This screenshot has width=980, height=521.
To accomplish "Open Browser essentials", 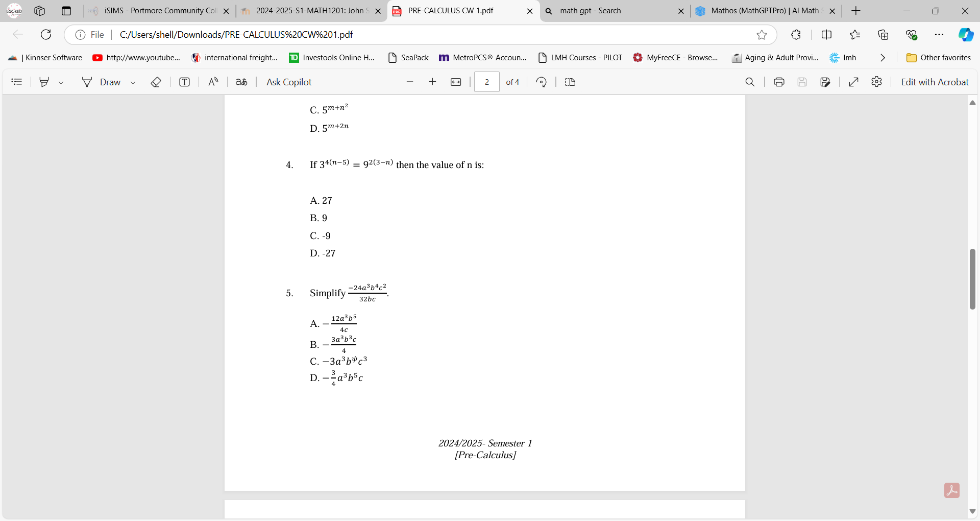I will pos(912,35).
